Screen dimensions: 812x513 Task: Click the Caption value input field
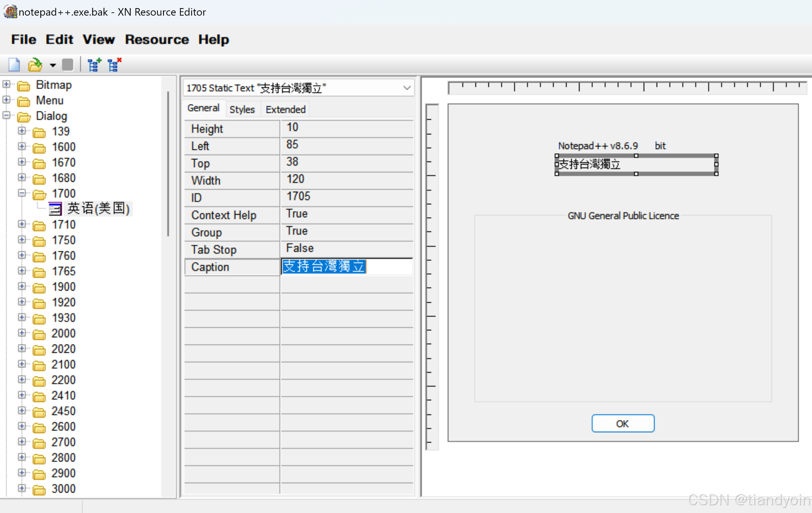click(x=347, y=267)
